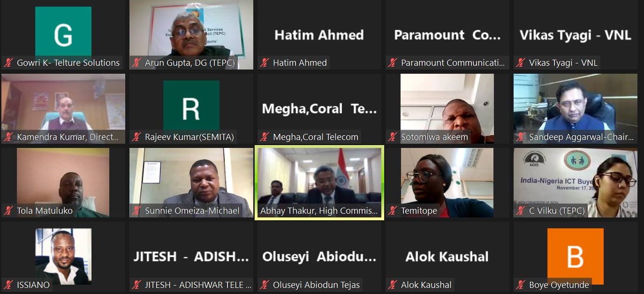
Task: Click muted mic icon next to ISSIANO
Action: 8,285
